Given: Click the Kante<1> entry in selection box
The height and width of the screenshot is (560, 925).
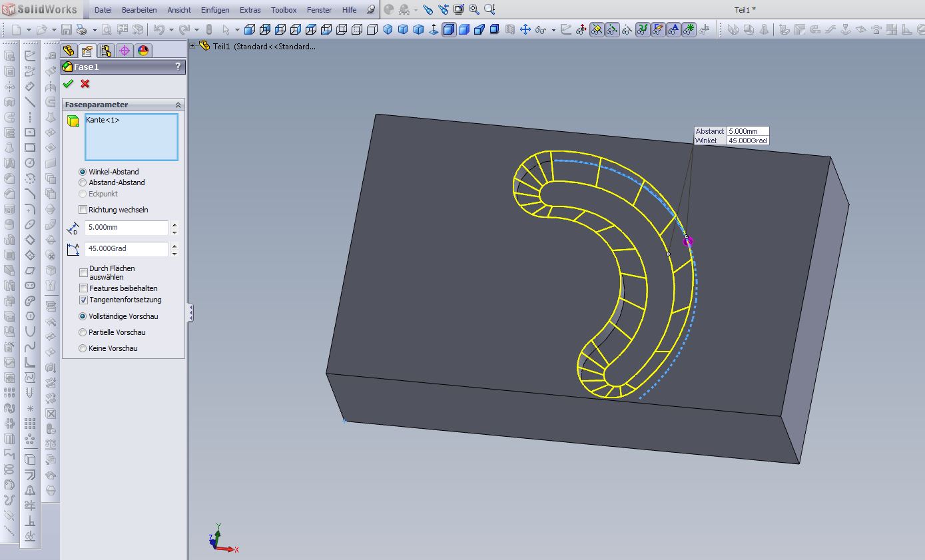Looking at the screenshot, I should click(103, 121).
